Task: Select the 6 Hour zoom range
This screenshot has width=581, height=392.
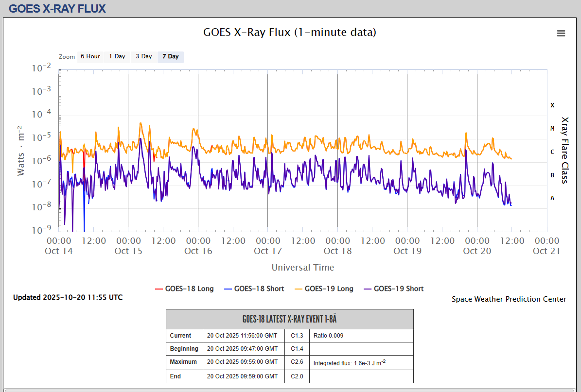Action: (x=90, y=56)
